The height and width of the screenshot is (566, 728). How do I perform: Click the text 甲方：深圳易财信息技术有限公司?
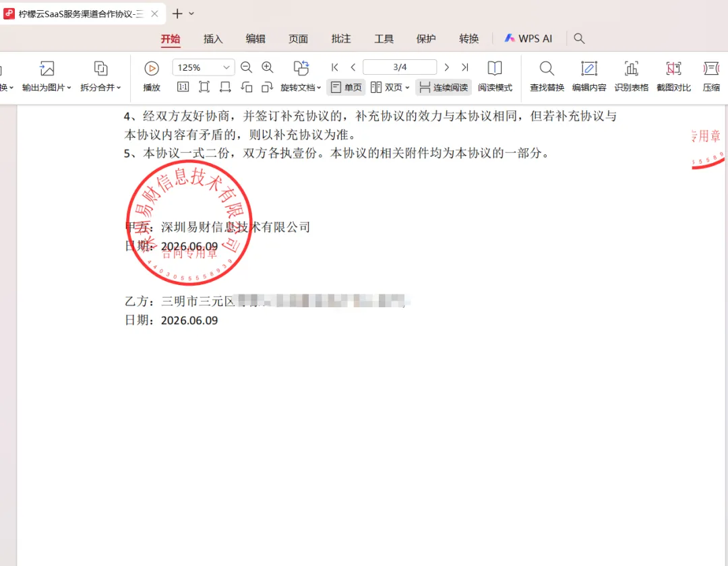(217, 227)
